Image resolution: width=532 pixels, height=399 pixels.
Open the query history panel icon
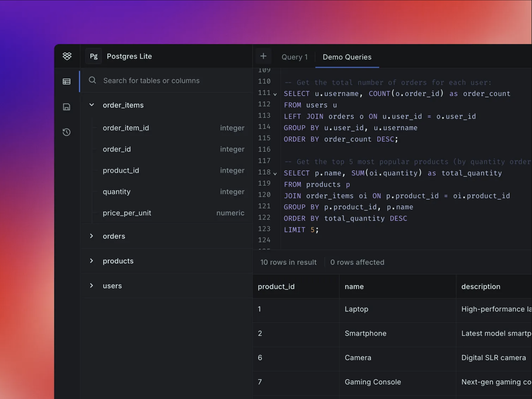tap(67, 132)
